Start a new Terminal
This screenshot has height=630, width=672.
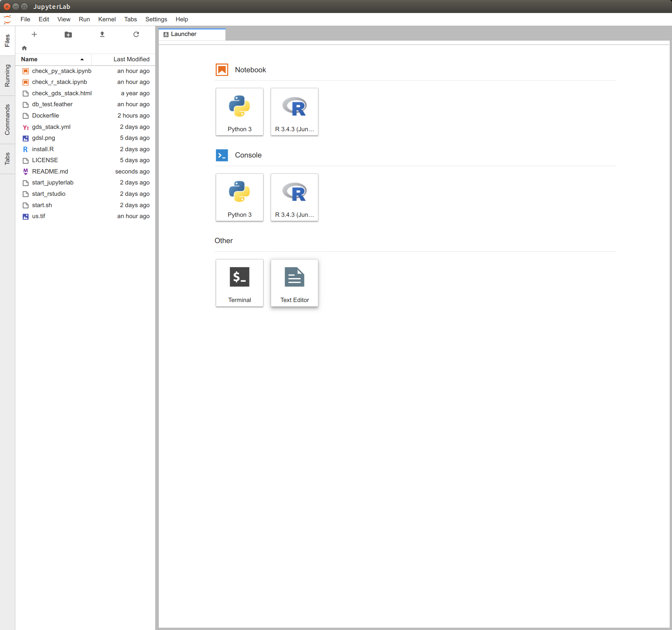[x=239, y=283]
